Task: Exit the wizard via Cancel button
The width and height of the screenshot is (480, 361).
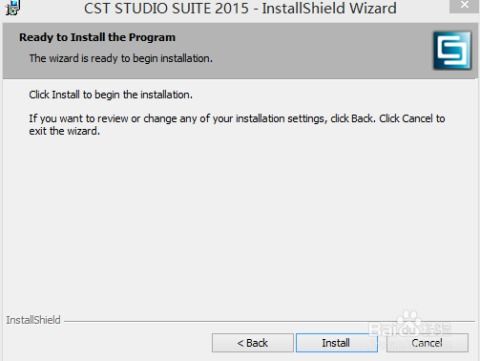Action: [x=427, y=343]
